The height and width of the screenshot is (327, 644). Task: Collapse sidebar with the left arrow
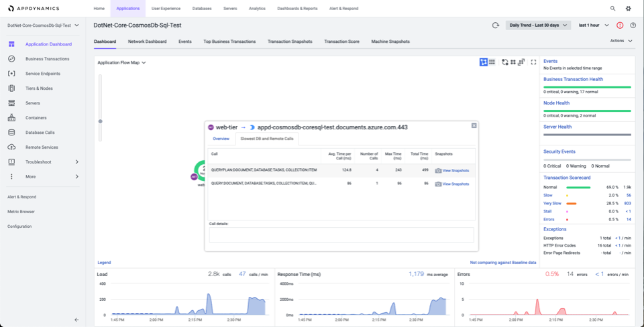point(76,320)
